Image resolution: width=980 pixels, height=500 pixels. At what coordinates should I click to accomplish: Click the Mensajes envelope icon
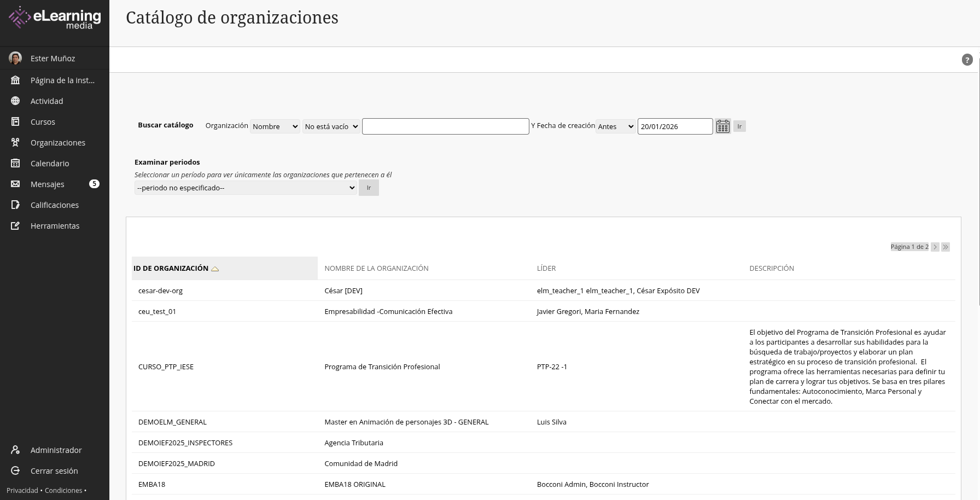[x=15, y=184]
